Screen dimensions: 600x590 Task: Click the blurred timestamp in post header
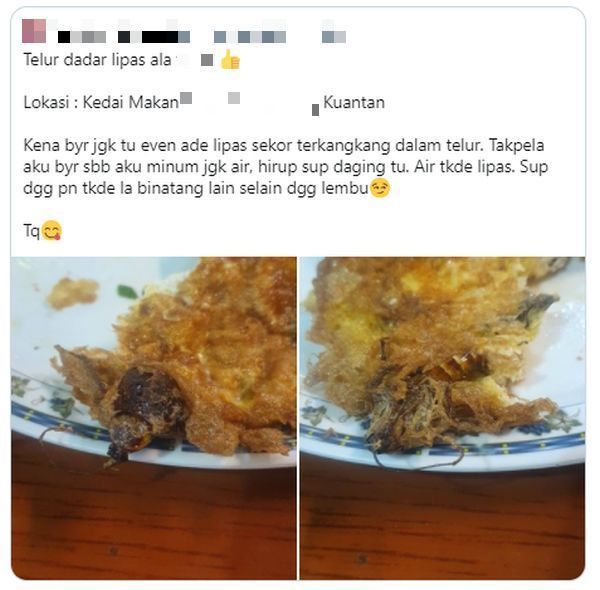point(334,37)
